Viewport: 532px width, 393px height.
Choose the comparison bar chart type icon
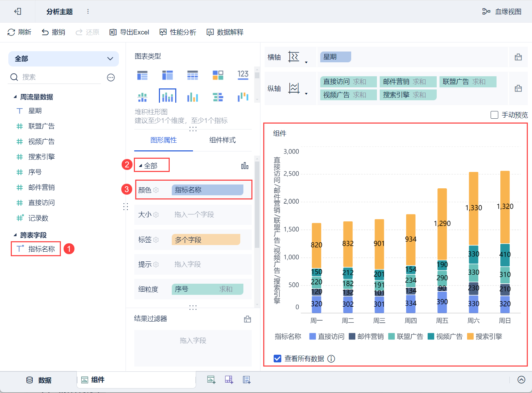(x=218, y=97)
